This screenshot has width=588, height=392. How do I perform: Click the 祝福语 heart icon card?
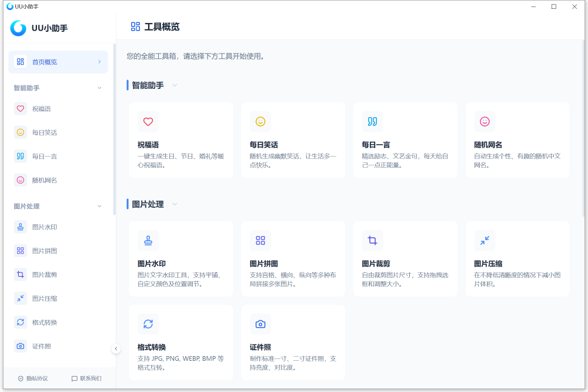click(148, 122)
